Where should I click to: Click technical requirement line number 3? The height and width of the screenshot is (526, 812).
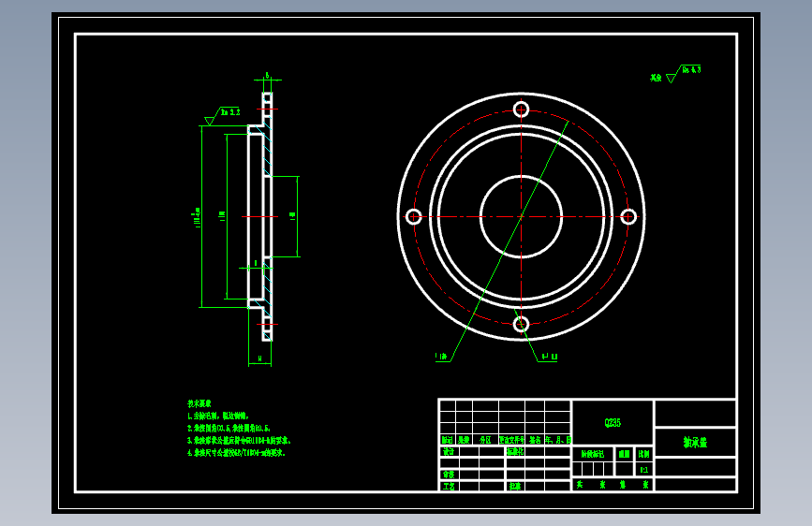(239, 441)
